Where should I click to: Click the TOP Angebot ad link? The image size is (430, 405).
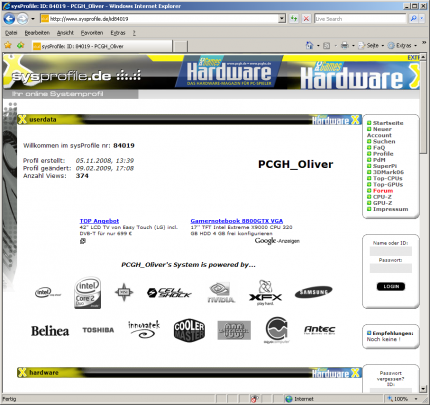pyautogui.click(x=99, y=221)
